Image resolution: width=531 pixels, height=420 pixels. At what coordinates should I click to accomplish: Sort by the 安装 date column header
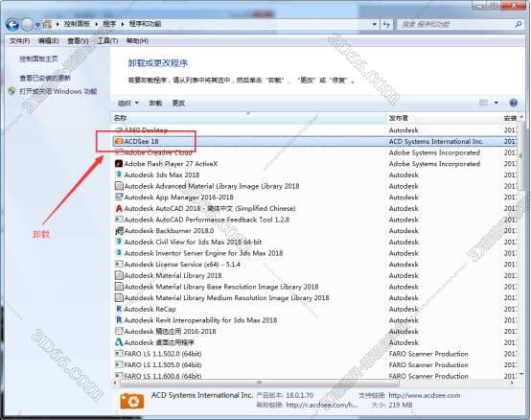pos(509,118)
